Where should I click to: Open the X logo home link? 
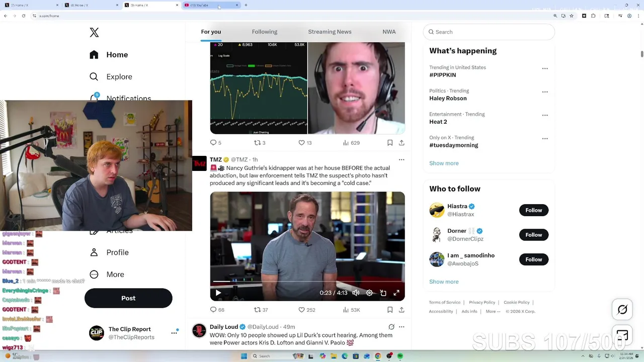[x=94, y=33]
